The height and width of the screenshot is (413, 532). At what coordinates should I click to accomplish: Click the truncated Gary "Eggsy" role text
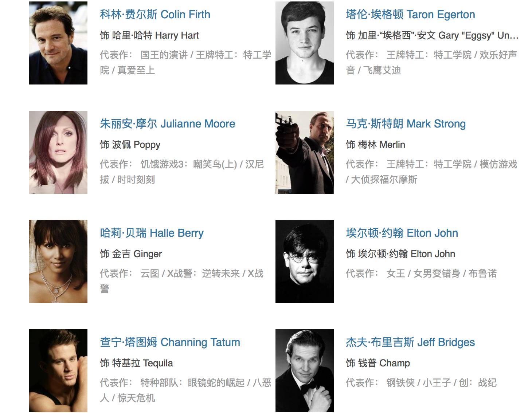432,35
